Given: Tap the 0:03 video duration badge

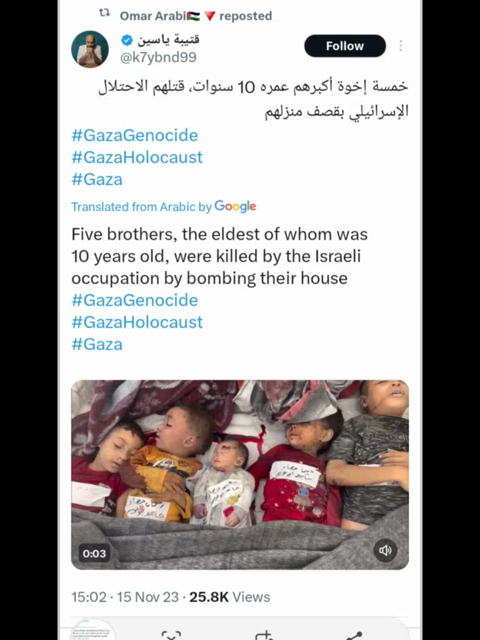Looking at the screenshot, I should (x=94, y=553).
